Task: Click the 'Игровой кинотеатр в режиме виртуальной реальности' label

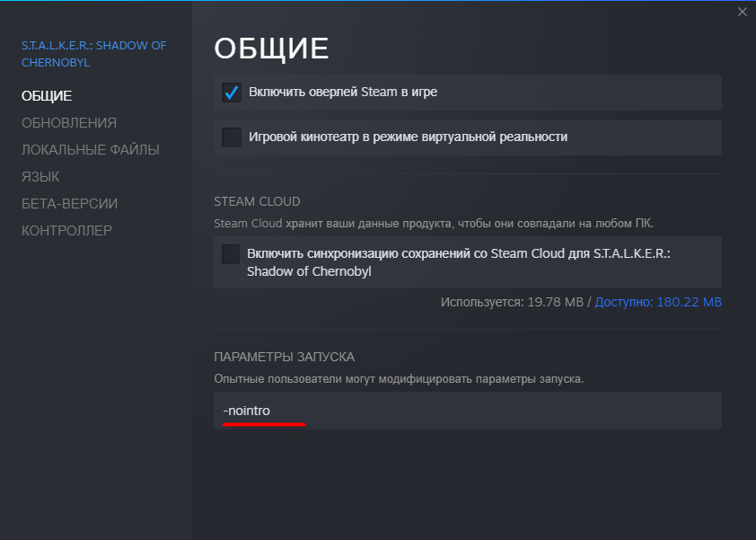Action: pos(408,137)
